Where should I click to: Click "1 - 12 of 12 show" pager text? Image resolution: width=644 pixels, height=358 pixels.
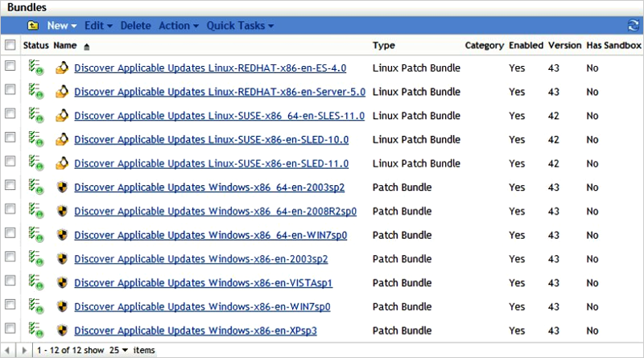[70, 350]
